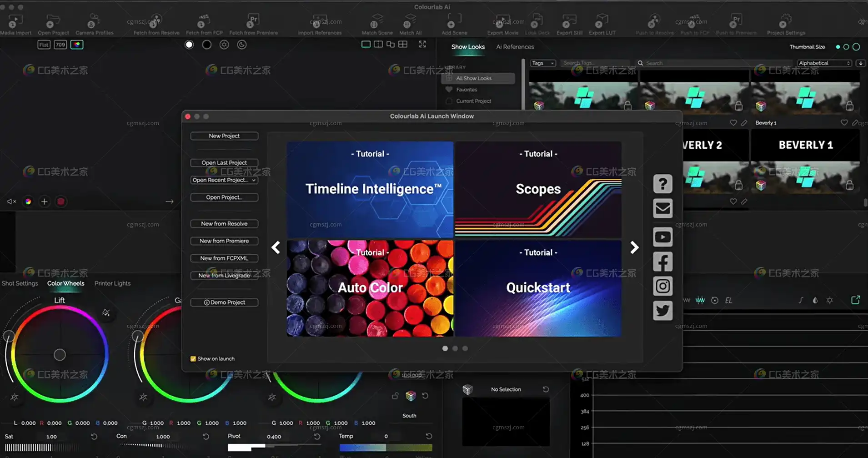Click the New Project button
Viewport: 868px width, 458px height.
[224, 136]
